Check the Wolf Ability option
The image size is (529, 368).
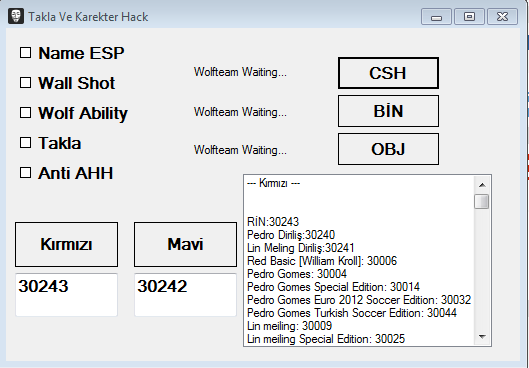[x=26, y=113]
